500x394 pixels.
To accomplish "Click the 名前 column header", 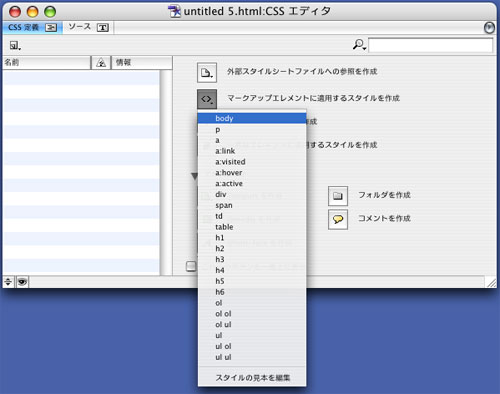I will 47,62.
